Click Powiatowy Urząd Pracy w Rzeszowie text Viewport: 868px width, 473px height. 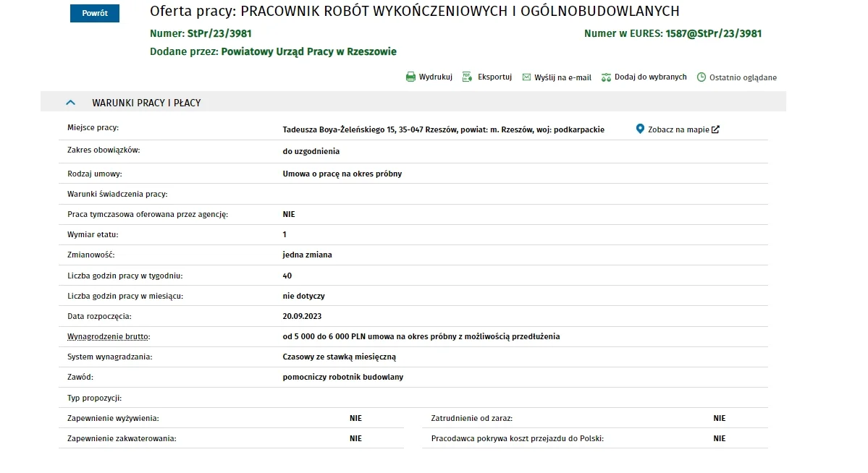308,51
